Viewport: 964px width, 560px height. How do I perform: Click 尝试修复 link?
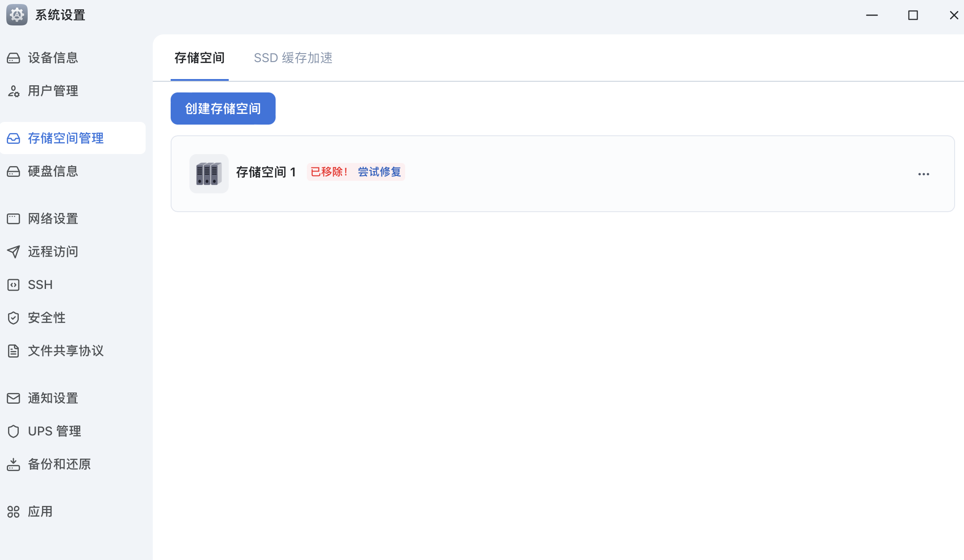tap(379, 172)
